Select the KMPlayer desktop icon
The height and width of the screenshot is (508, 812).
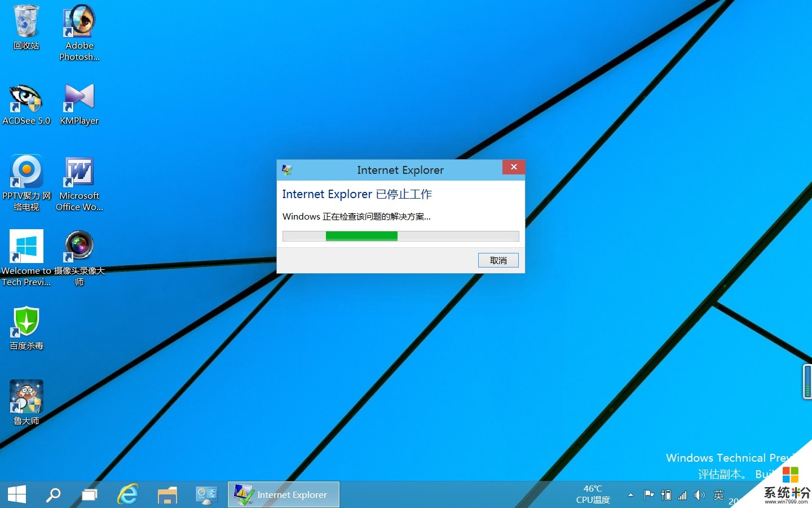(80, 105)
